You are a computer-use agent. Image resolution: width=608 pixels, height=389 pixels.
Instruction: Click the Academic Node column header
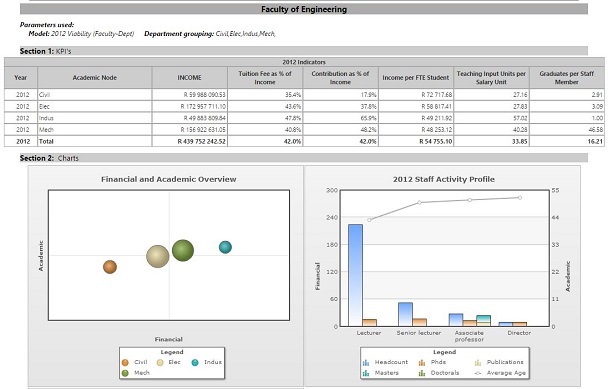point(95,78)
